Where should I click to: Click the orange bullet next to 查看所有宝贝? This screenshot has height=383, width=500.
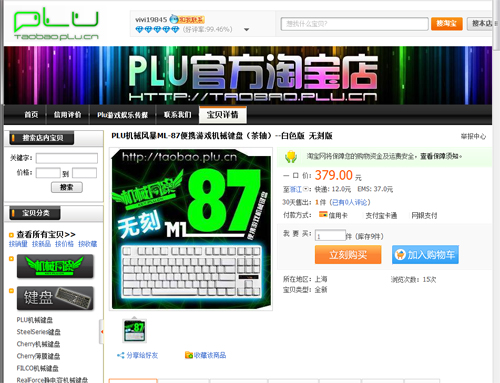[x=11, y=235]
